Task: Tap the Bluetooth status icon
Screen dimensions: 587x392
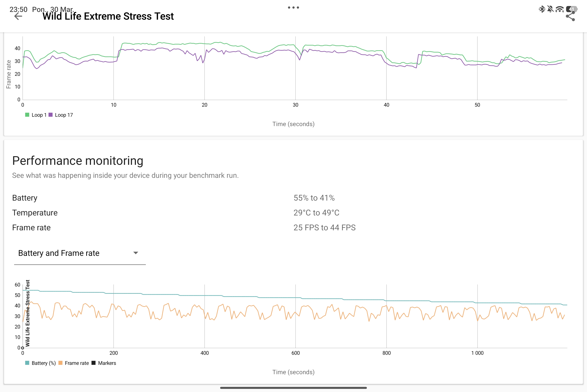Action: tap(542, 9)
